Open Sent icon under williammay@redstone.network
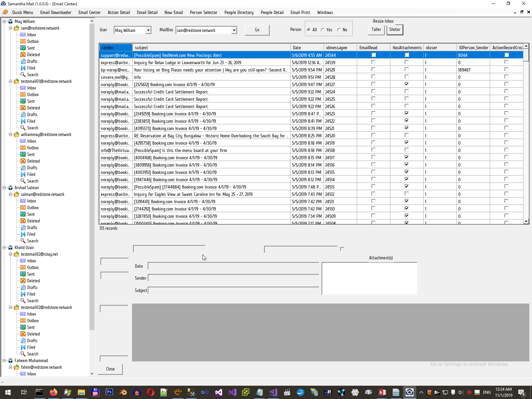532x399 pixels. (23, 154)
